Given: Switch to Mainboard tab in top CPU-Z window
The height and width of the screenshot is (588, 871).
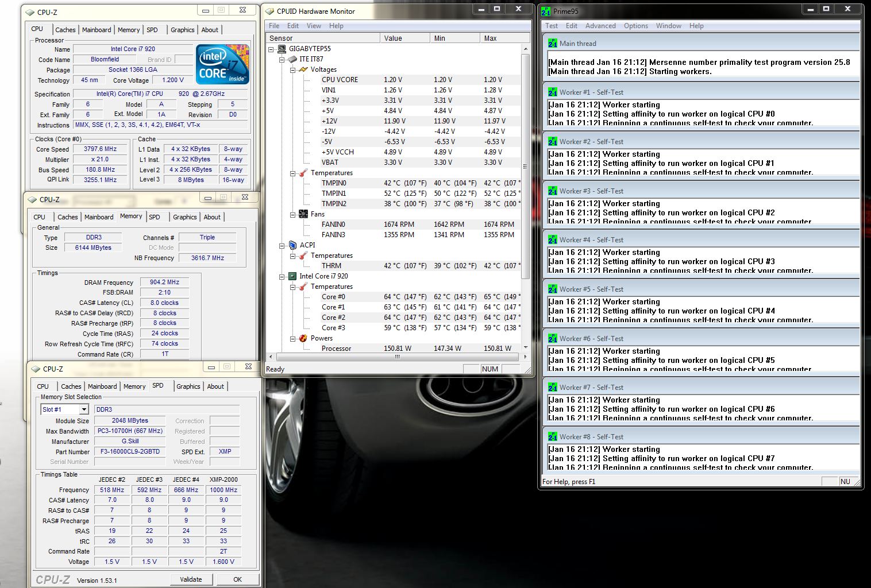Looking at the screenshot, I should pos(97,30).
